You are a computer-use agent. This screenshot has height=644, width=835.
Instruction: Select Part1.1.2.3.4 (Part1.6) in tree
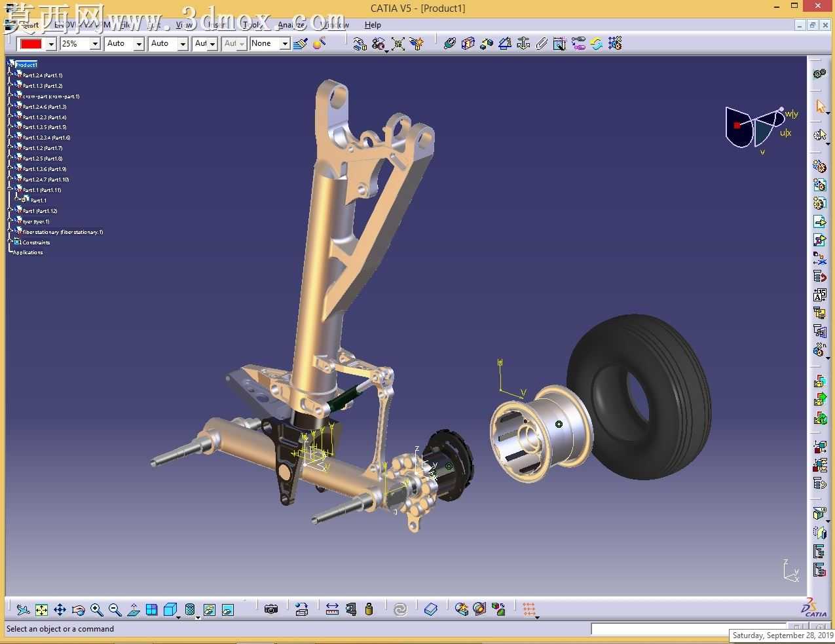tap(46, 138)
